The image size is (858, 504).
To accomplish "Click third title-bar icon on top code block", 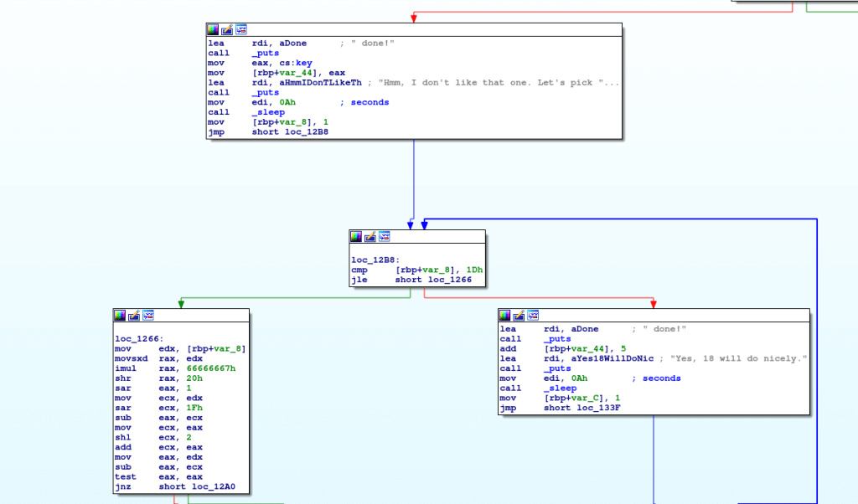I will [241, 29].
